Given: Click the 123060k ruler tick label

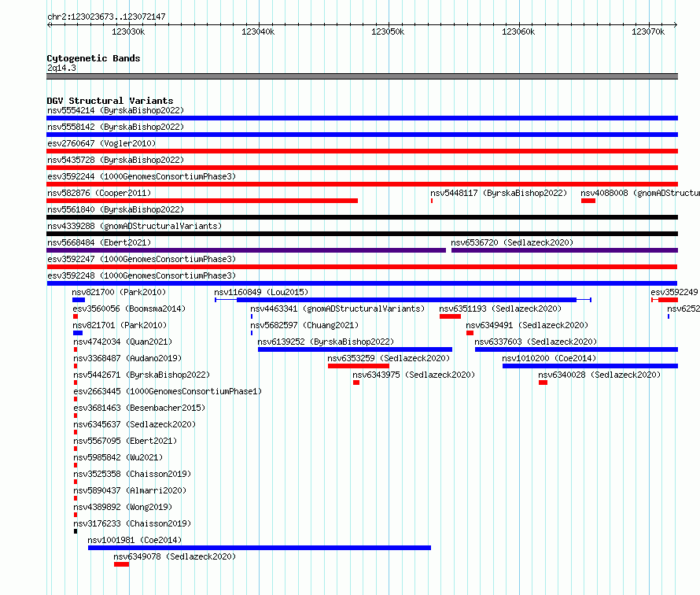Looking at the screenshot, I should tap(518, 31).
